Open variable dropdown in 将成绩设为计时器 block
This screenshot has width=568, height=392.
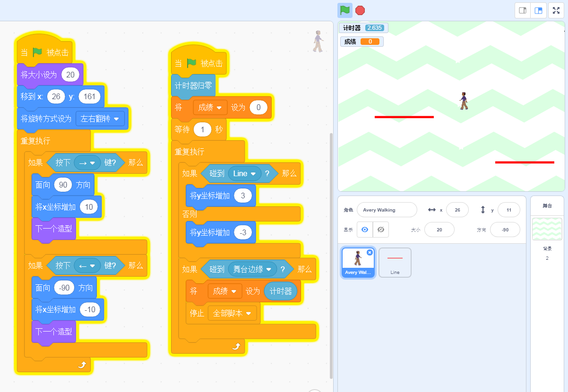(224, 291)
